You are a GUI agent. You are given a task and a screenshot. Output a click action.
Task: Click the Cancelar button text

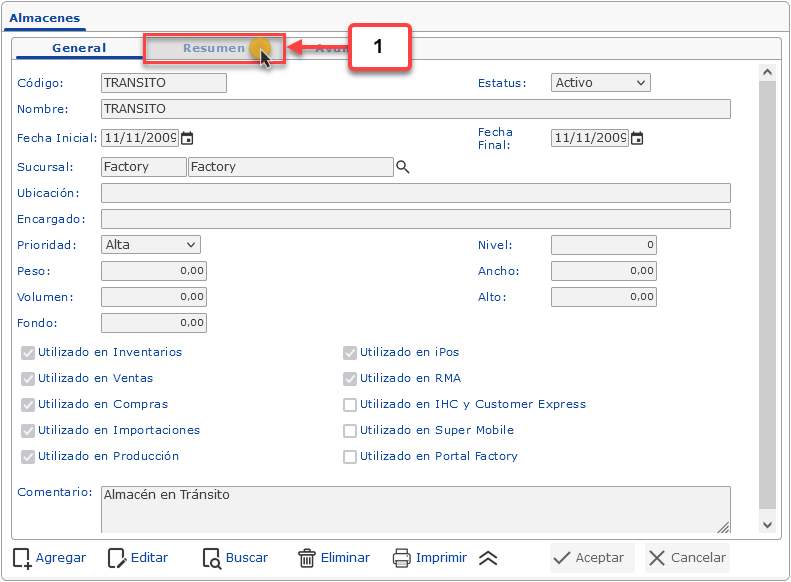coord(698,558)
